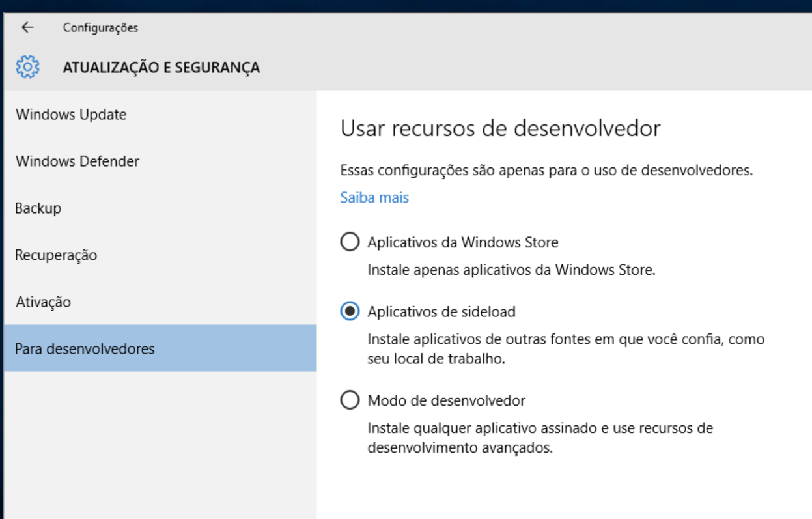Open the Windows Update section

71,115
